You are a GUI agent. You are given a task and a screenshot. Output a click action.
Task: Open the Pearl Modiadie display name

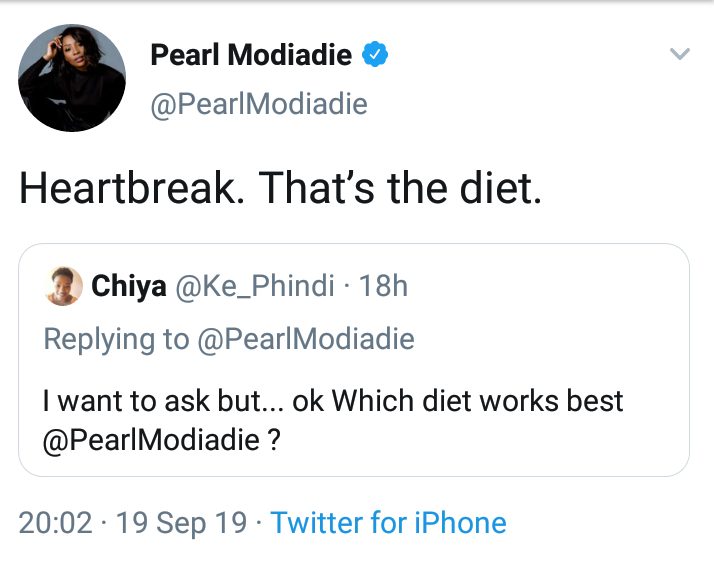pos(251,55)
